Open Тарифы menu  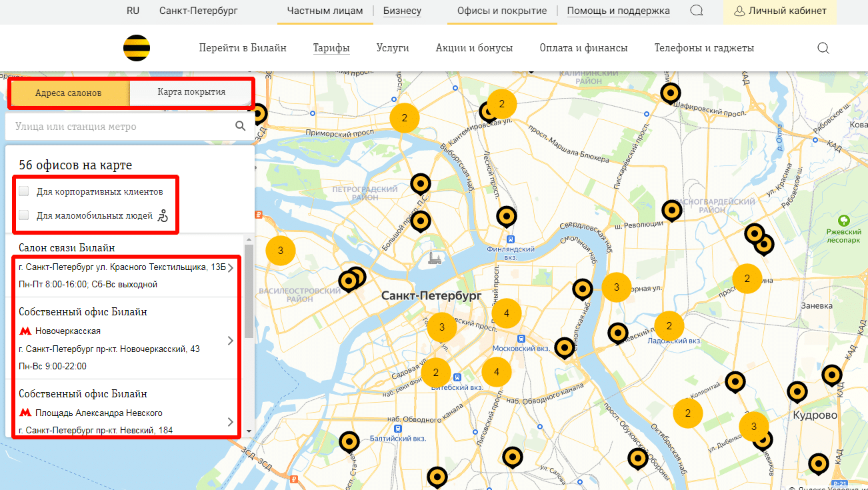point(331,48)
